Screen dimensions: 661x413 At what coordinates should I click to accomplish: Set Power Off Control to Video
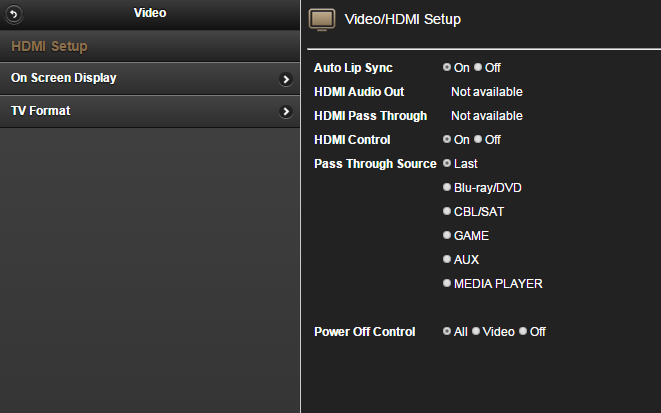coord(476,331)
